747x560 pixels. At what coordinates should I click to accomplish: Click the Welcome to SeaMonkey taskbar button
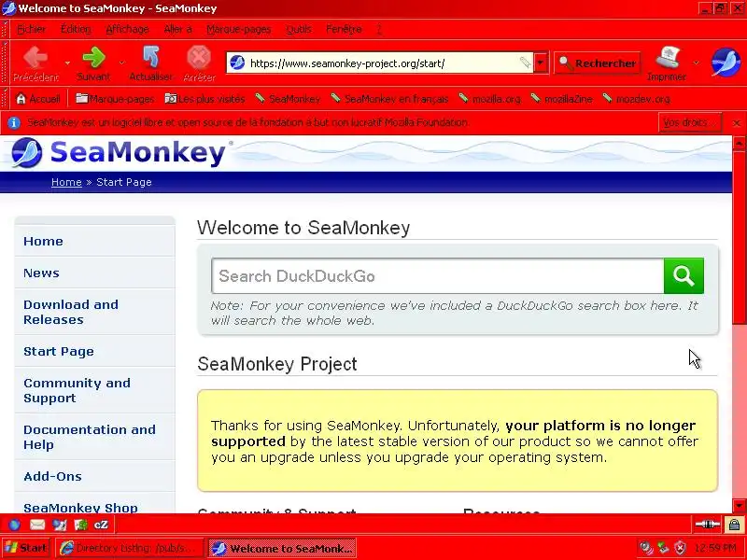[283, 548]
